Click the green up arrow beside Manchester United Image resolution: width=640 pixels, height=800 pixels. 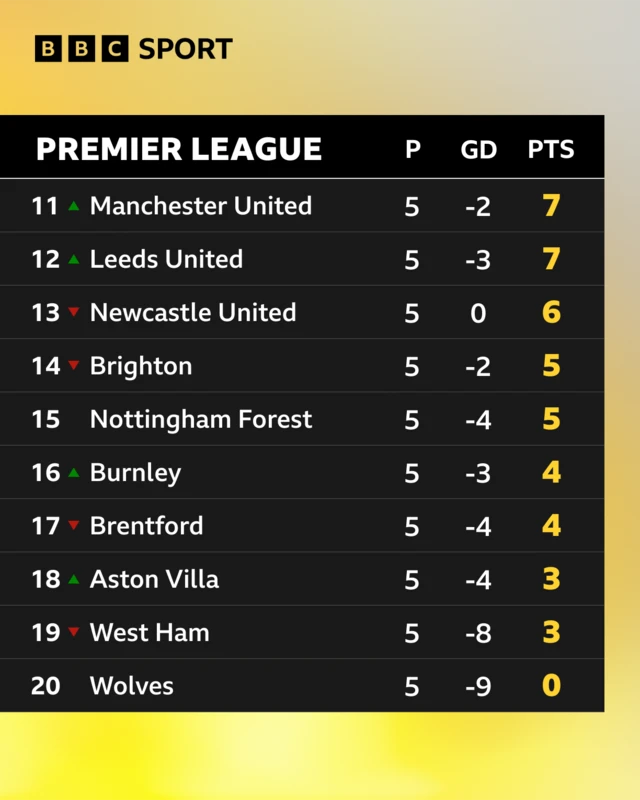[73, 206]
